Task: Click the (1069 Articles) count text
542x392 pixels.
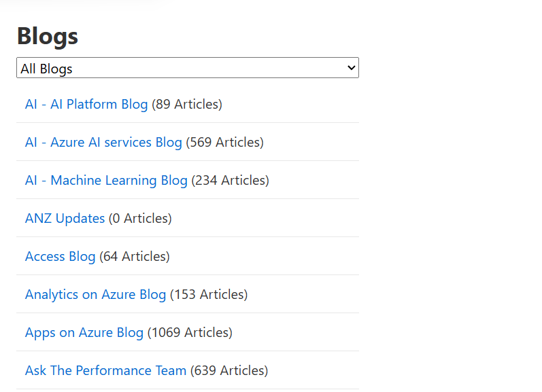Action: [190, 332]
